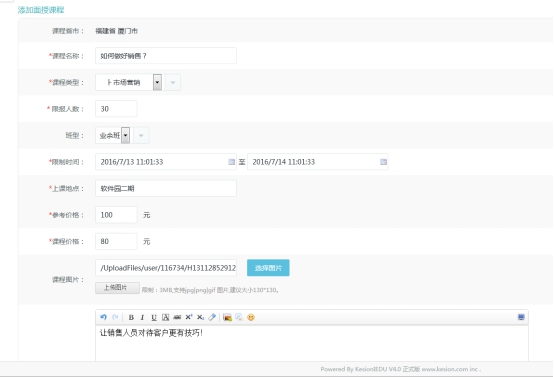
Task: Toggle underline formatting in the editor
Action: click(154, 317)
